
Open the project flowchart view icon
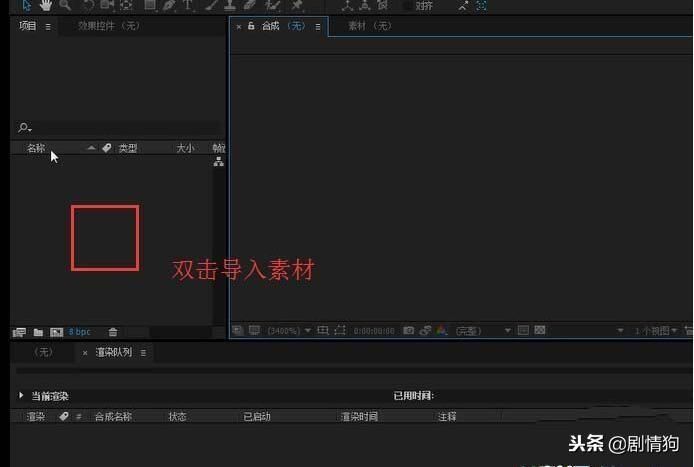[x=219, y=162]
